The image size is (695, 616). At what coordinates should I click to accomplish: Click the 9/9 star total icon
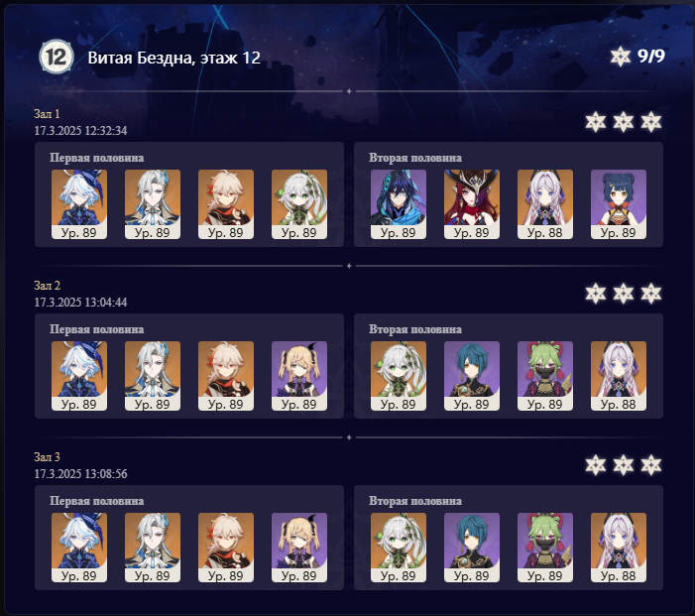[620, 57]
